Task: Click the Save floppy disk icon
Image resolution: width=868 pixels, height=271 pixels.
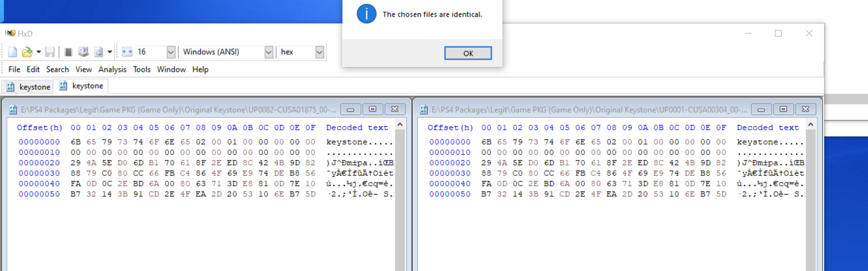Action: click(50, 52)
